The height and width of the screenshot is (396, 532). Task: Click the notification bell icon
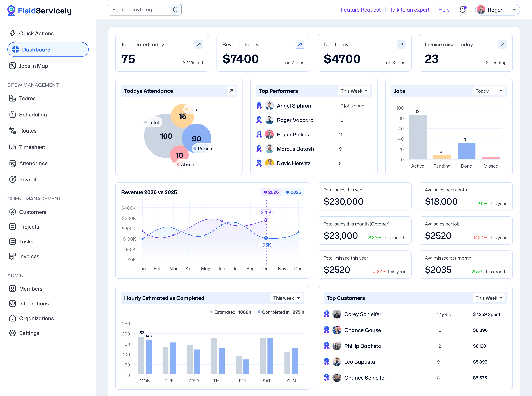[462, 10]
